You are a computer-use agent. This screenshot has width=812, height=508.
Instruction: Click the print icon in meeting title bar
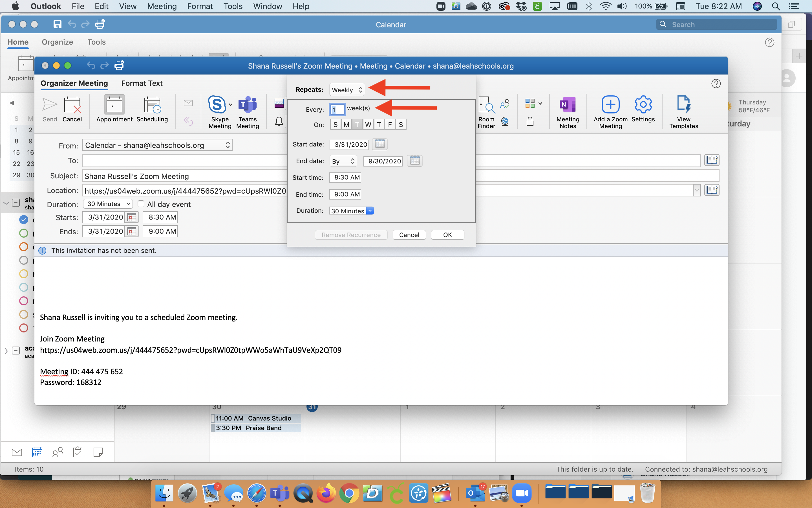[119, 65]
